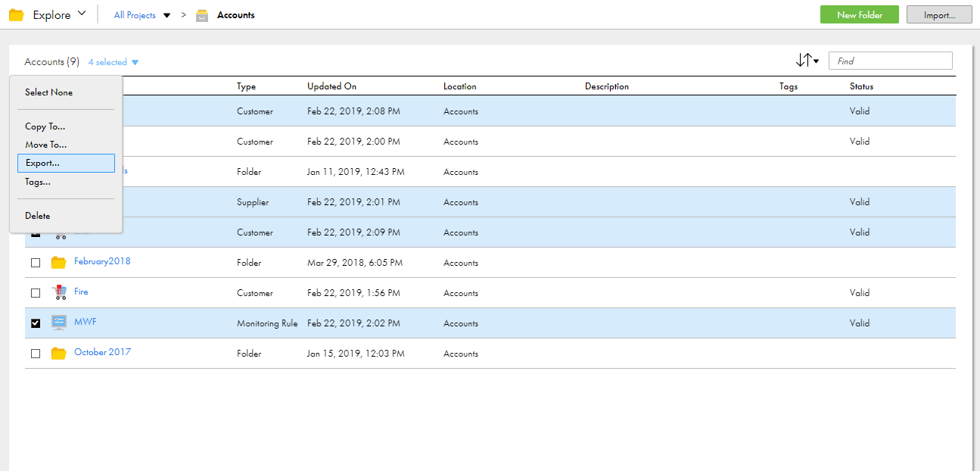Open the All Projects breadcrumb link
Viewport: 980px width, 471px height.
[135, 15]
